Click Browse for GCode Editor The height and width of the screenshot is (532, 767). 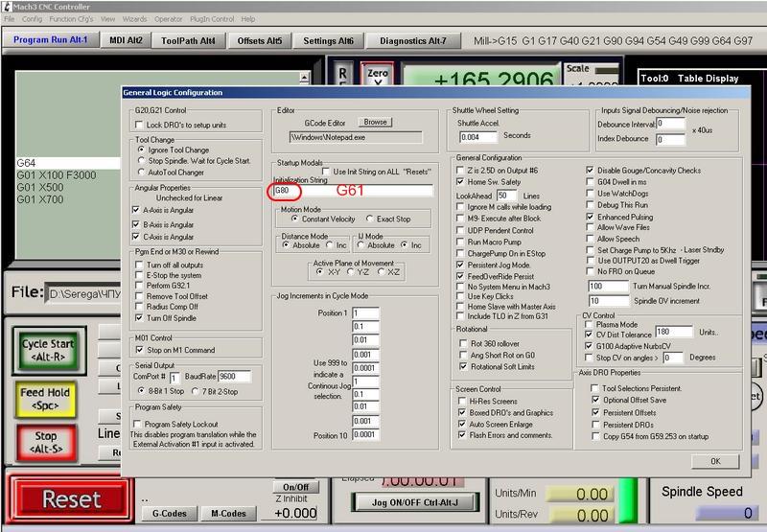(375, 122)
